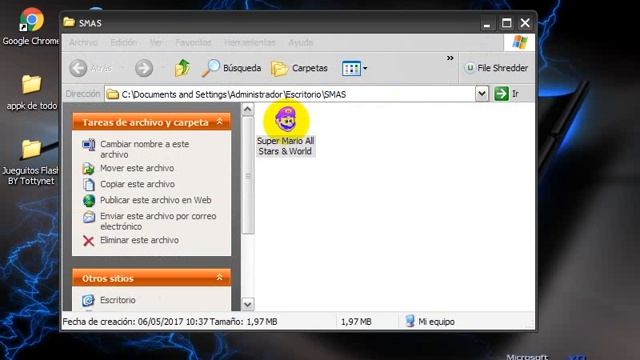Launch File Shredder from toolbar
640x360 pixels.
tap(496, 68)
